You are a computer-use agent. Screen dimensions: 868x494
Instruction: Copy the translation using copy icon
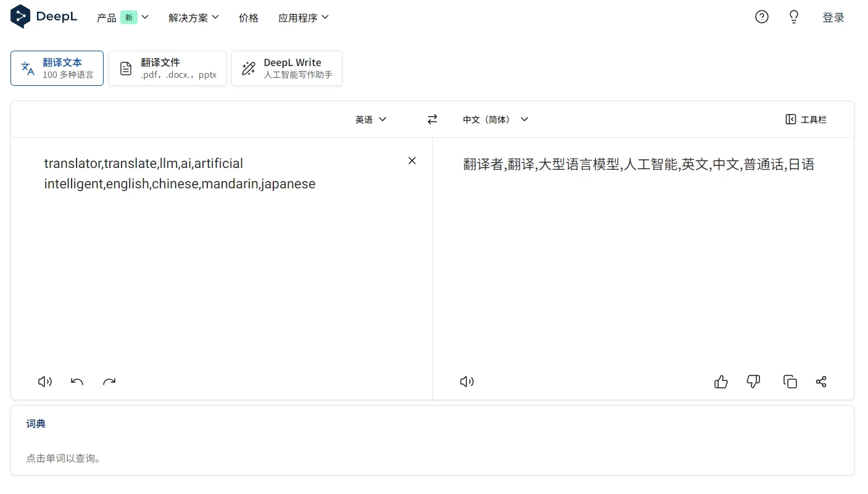pos(790,381)
